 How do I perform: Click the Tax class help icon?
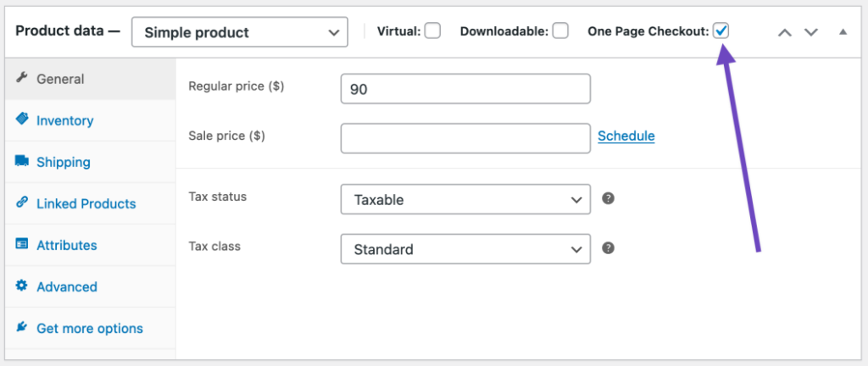tap(608, 248)
